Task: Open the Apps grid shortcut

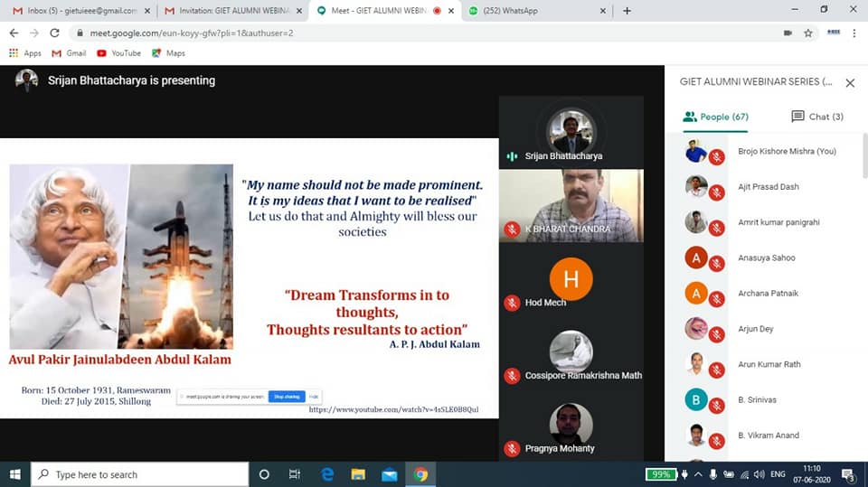Action: click(x=25, y=53)
